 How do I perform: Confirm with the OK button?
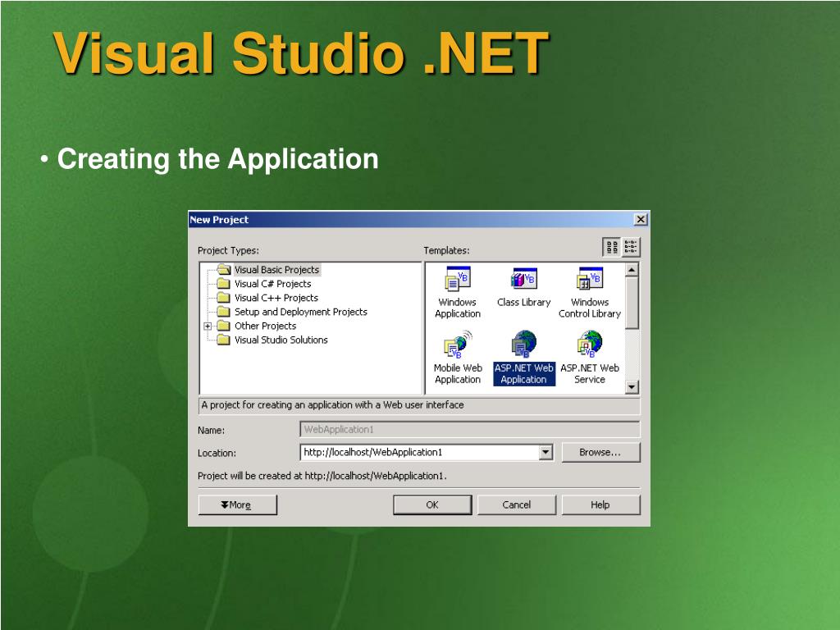[x=432, y=504]
